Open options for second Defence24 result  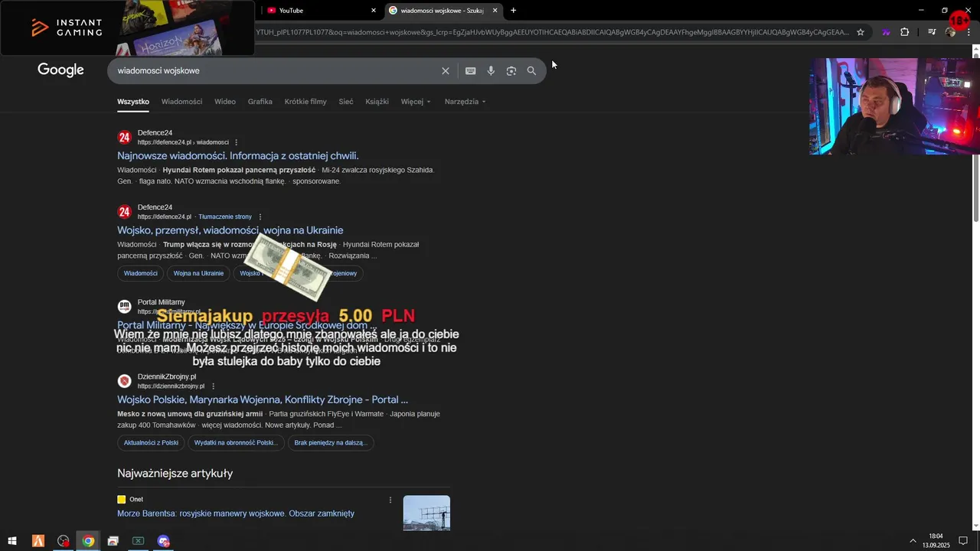pyautogui.click(x=260, y=217)
